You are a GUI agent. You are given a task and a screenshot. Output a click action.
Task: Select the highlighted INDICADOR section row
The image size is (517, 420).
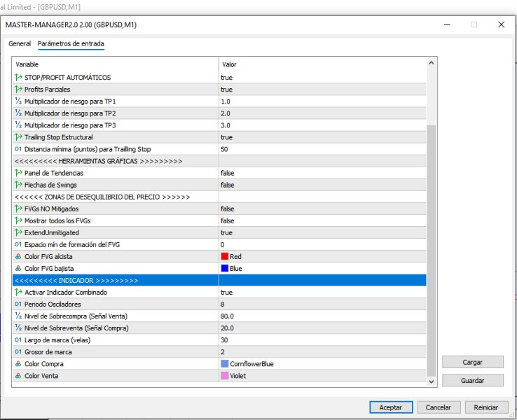pyautogui.click(x=219, y=280)
